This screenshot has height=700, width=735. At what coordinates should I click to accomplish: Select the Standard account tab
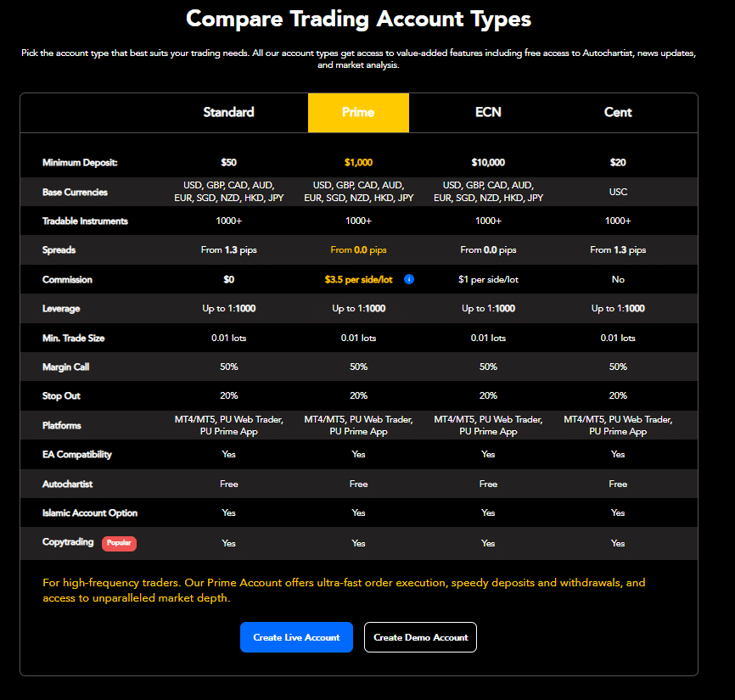(x=229, y=113)
